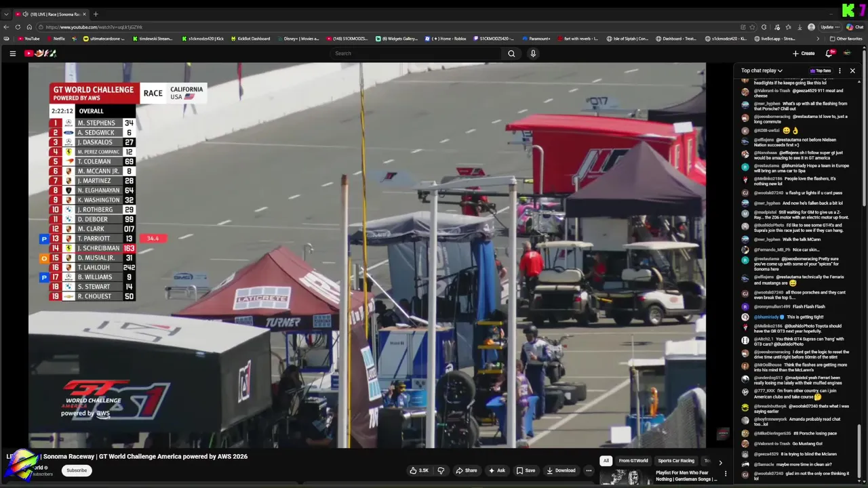Open the KickBot Dashboard bookmark
Viewport: 868px width, 488px height.
pyautogui.click(x=250, y=39)
